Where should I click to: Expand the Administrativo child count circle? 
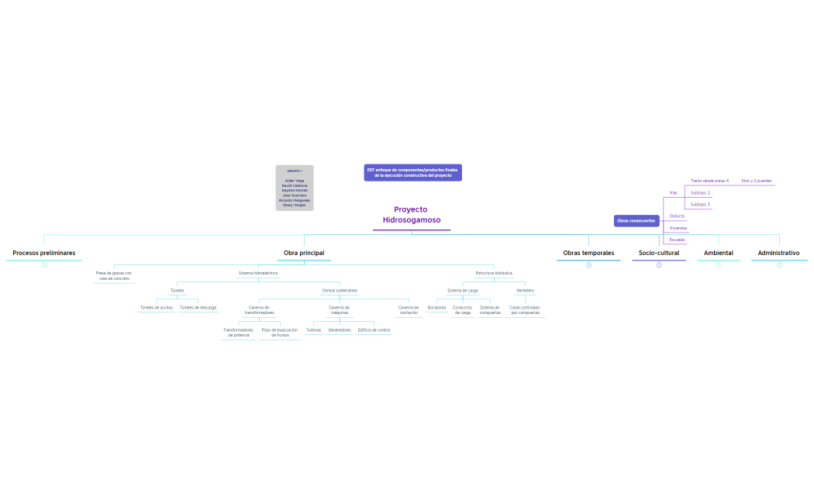[x=779, y=265]
